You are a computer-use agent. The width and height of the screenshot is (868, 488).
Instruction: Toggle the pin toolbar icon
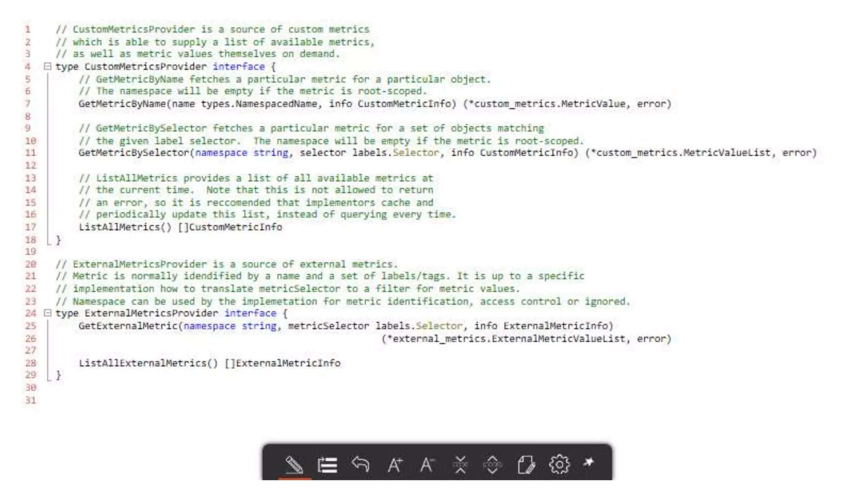tap(588, 462)
